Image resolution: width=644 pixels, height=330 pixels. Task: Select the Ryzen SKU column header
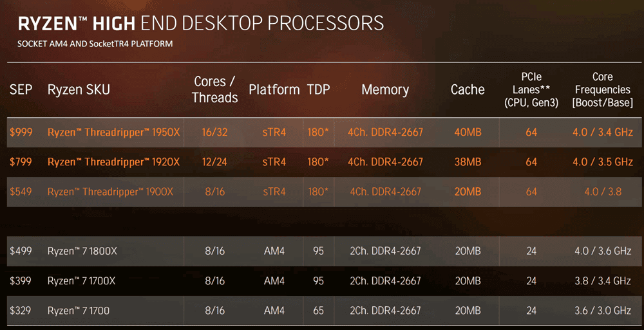point(79,89)
